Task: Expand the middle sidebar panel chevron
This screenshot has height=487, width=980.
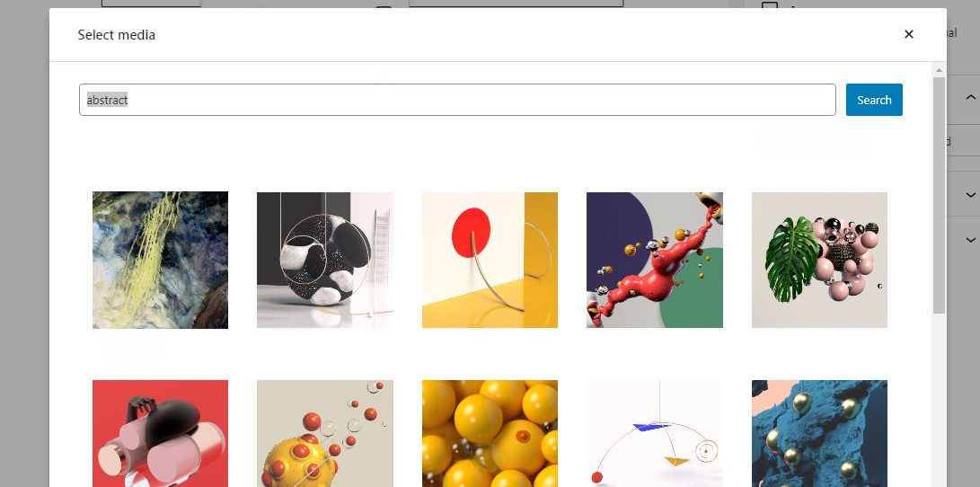Action: 970,195
